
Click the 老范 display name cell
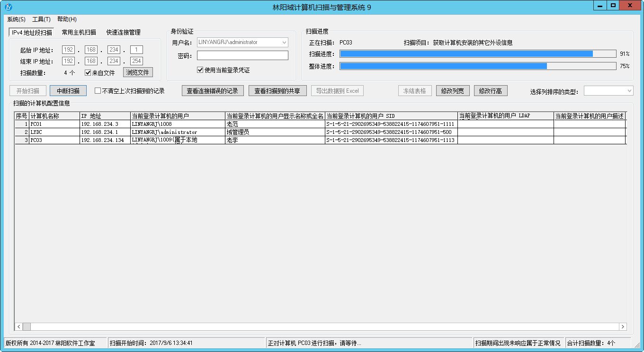coord(275,124)
